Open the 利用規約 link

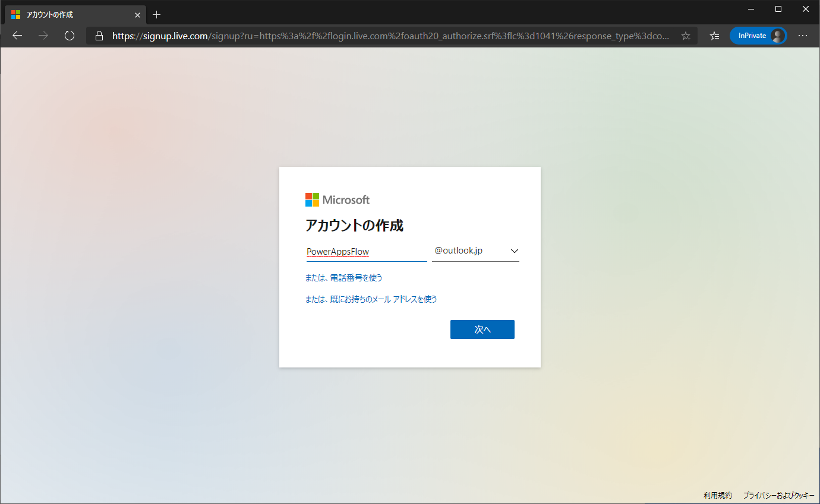coord(718,495)
